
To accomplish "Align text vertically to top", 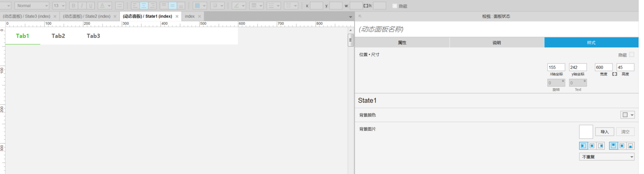I will [x=164, y=6].
